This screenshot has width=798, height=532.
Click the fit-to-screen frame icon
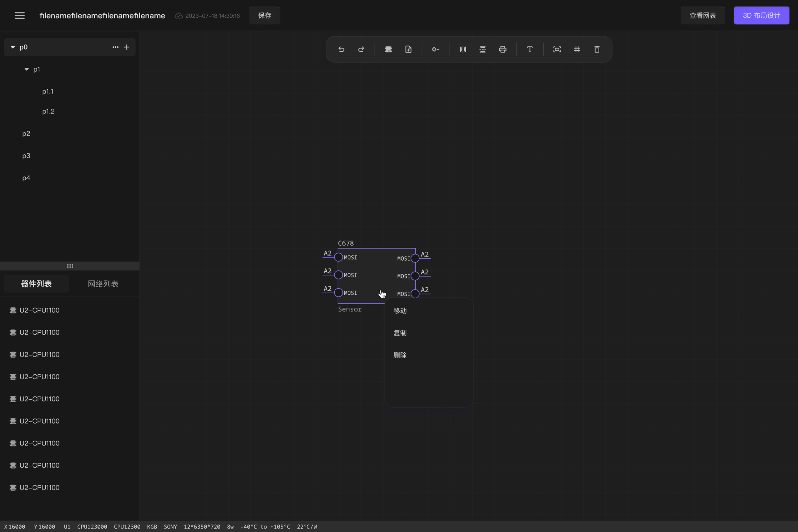click(557, 50)
